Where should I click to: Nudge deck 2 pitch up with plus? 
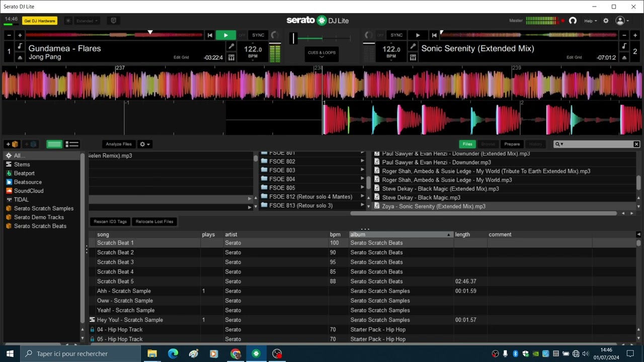pos(634,35)
